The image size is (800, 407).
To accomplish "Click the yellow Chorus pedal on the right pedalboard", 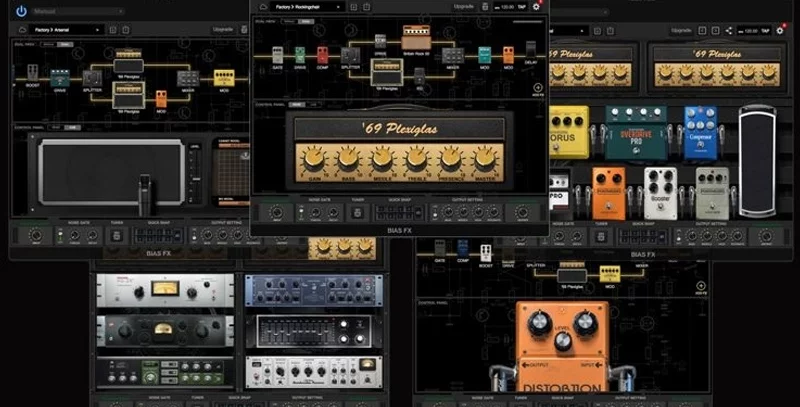I will (x=568, y=132).
